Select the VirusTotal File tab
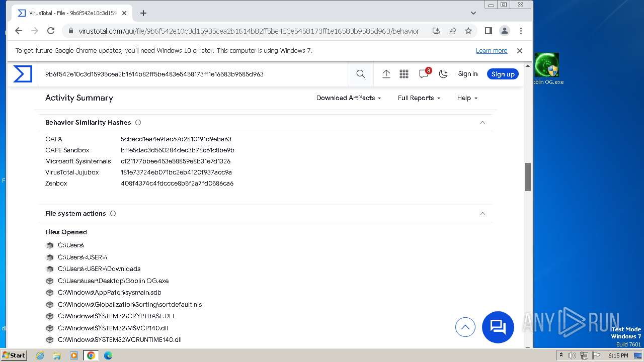The image size is (644, 362). click(72, 13)
